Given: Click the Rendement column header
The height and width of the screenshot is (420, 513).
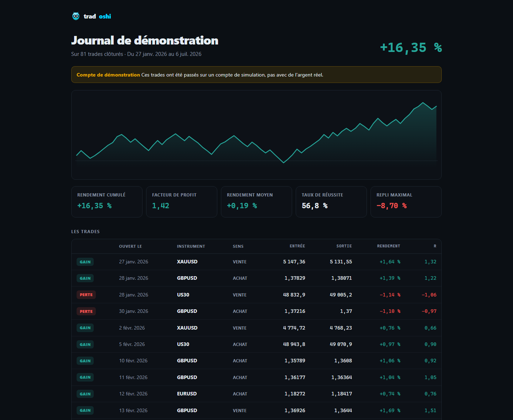Looking at the screenshot, I should pyautogui.click(x=389, y=246).
